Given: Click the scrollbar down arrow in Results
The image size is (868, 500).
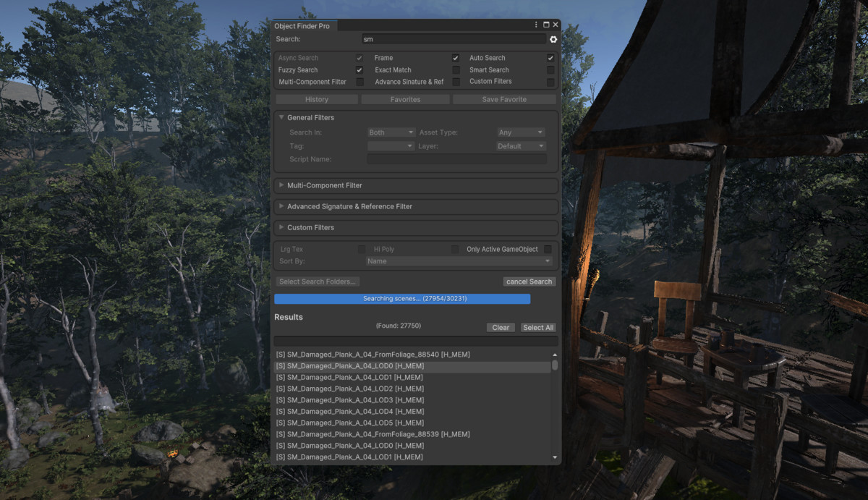Looking at the screenshot, I should tap(554, 457).
